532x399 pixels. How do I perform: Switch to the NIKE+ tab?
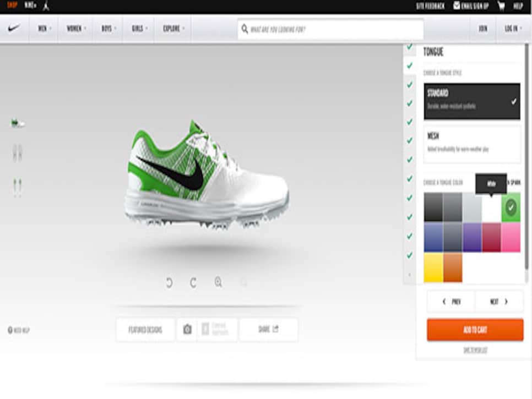(30, 5)
